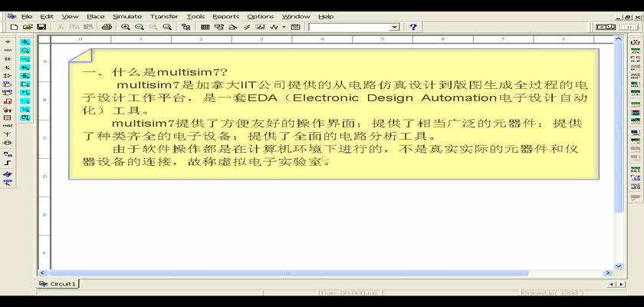Open the RF antenna component group
This screenshot has width=644, height=307.
[x=8, y=134]
